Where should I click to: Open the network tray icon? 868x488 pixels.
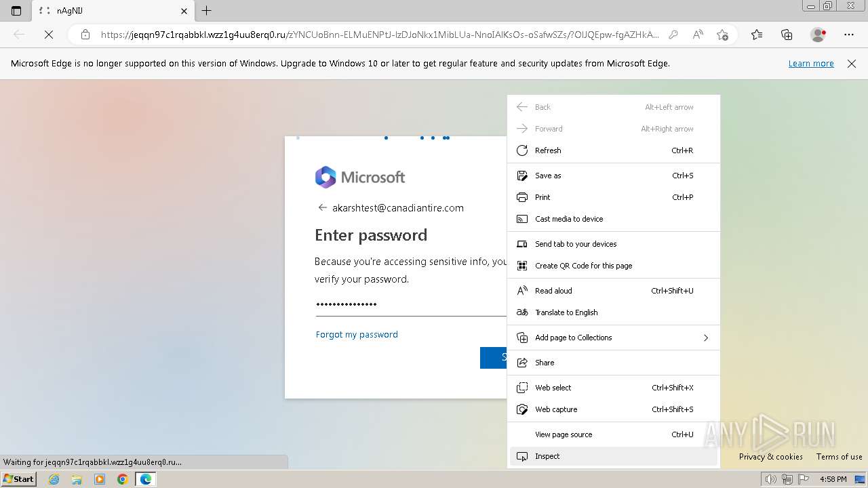point(787,479)
